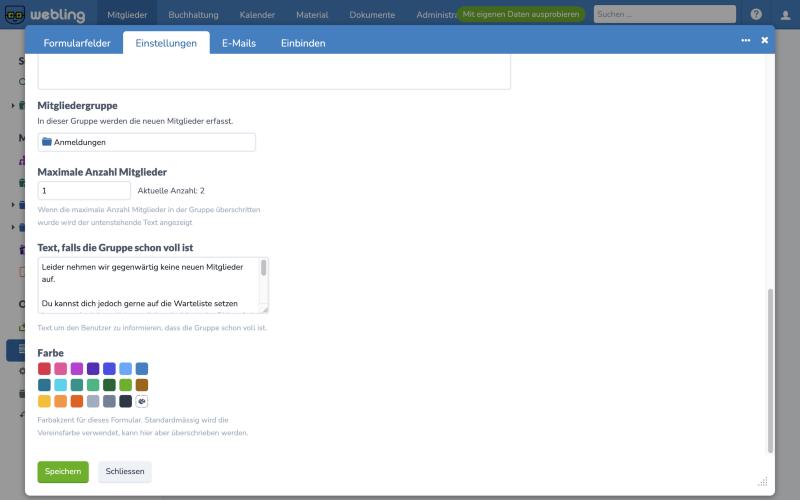Pick the brown color swatch
The height and width of the screenshot is (500, 800).
[142, 385]
